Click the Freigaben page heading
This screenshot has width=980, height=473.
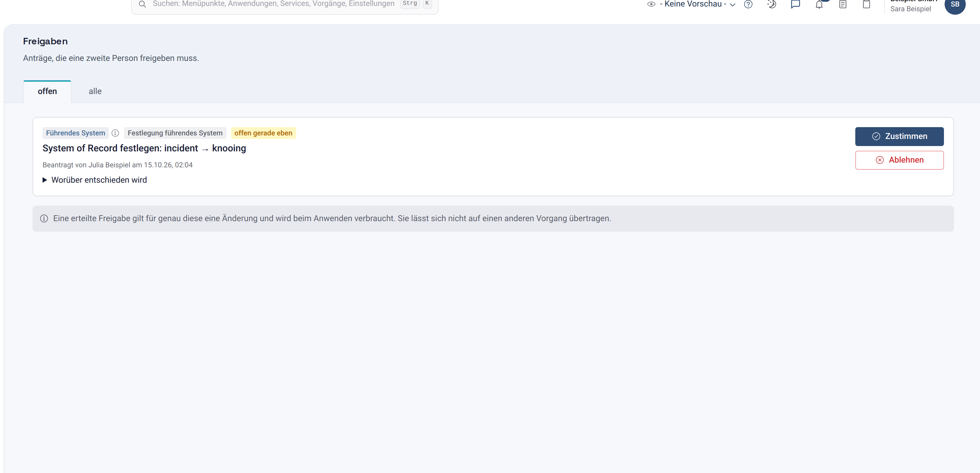(x=45, y=41)
